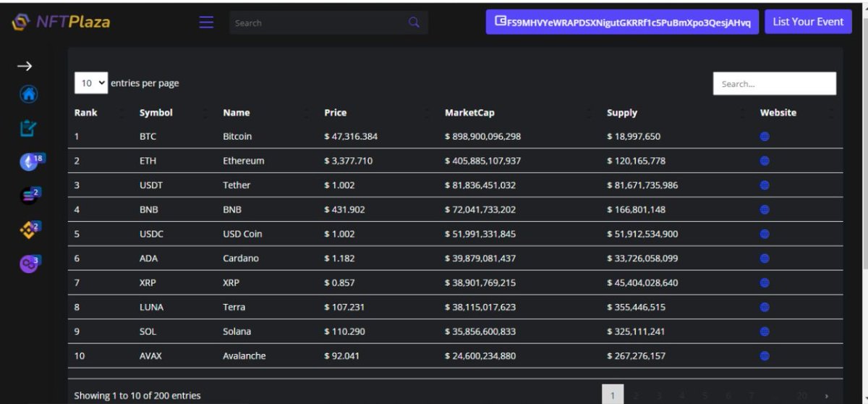Go to pagination page 20
Screen dimensions: 868x404
click(x=801, y=395)
